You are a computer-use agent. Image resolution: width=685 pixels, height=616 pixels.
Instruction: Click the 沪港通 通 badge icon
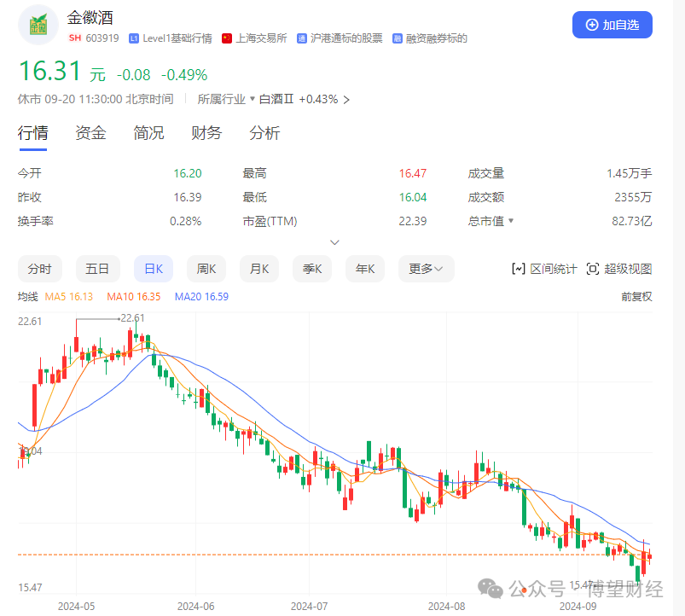point(301,38)
